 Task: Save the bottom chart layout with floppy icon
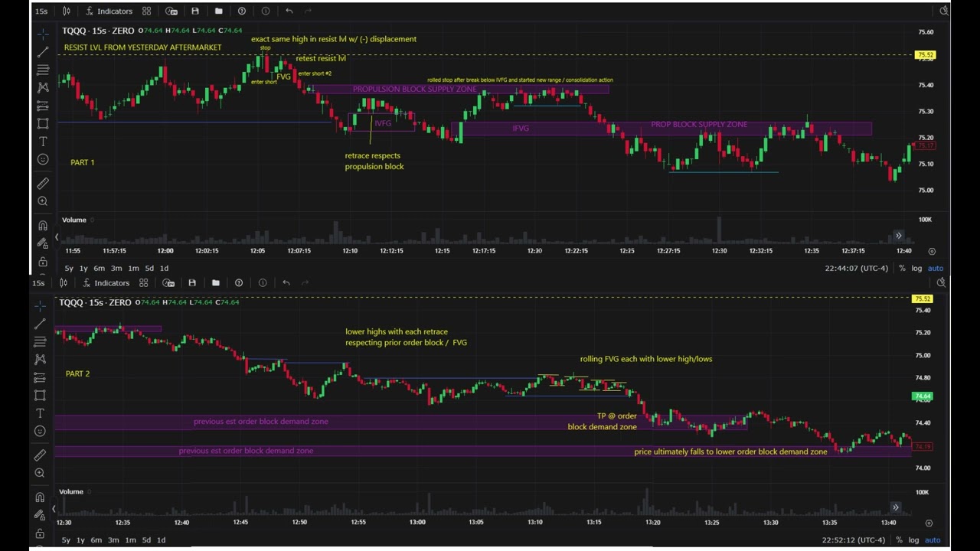[192, 283]
